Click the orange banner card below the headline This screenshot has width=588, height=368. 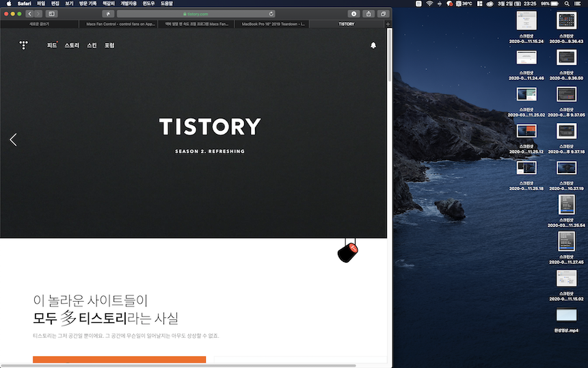[119, 359]
